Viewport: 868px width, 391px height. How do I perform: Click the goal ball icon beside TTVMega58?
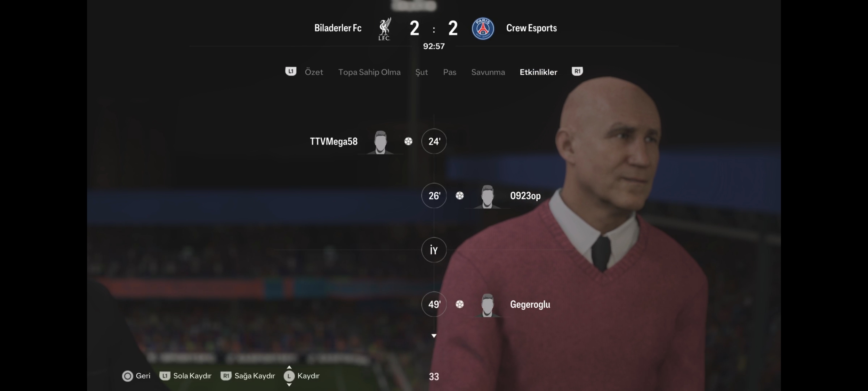click(x=408, y=141)
